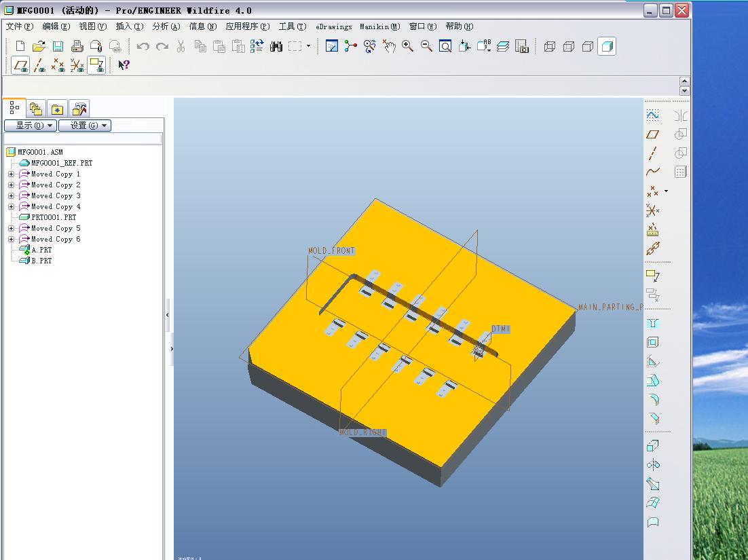
Task: Open the 编辑 (Edit) menu
Action: [56, 26]
